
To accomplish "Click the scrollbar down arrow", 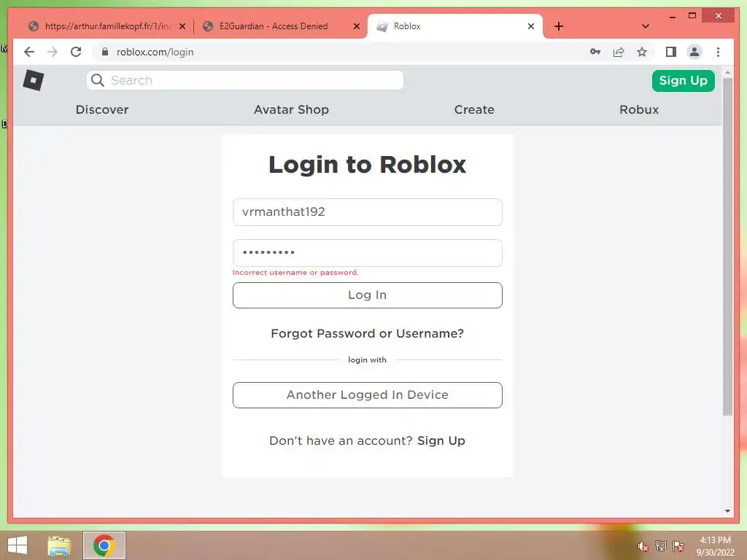I will [x=727, y=511].
